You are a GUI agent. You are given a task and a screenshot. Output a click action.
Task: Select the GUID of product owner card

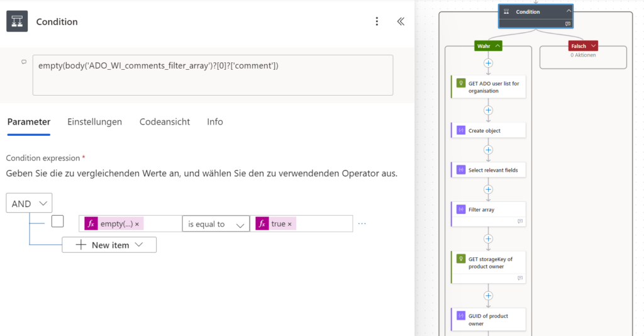(488, 320)
